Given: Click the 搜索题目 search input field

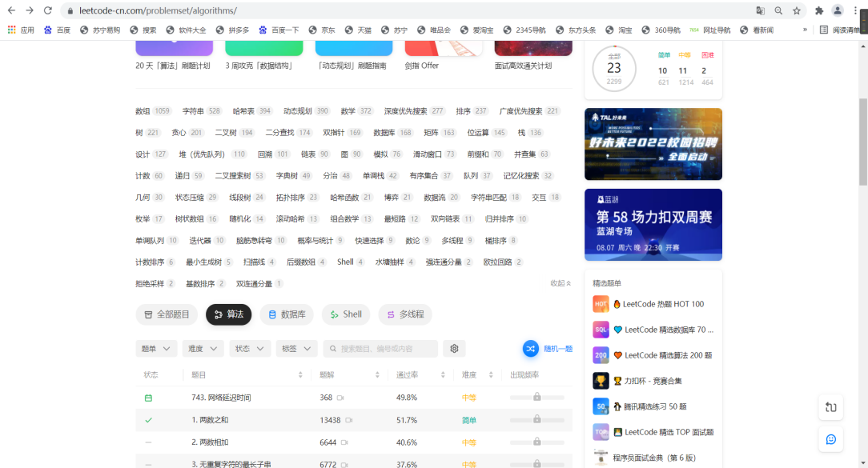Looking at the screenshot, I should (x=380, y=349).
